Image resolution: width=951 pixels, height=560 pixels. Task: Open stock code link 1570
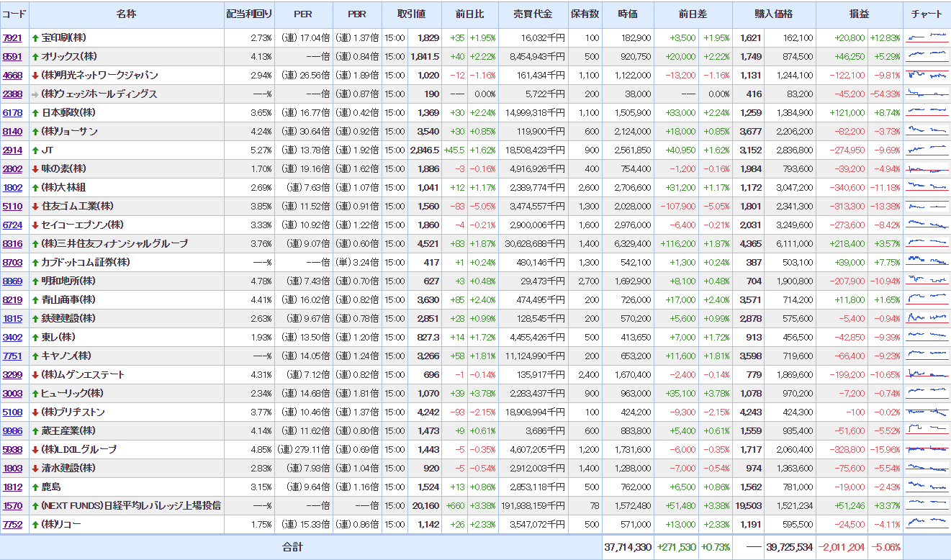[x=12, y=506]
